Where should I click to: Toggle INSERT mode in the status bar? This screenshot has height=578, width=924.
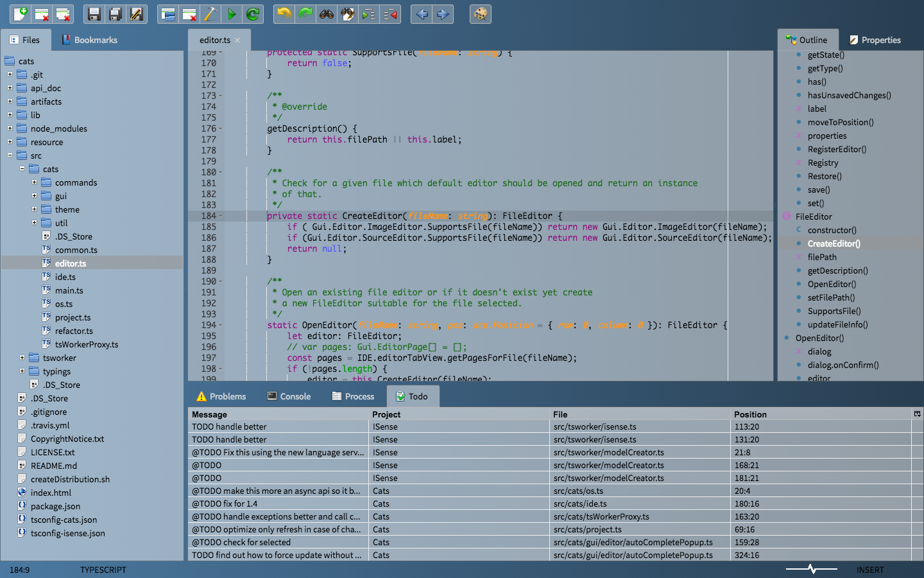[x=870, y=570]
